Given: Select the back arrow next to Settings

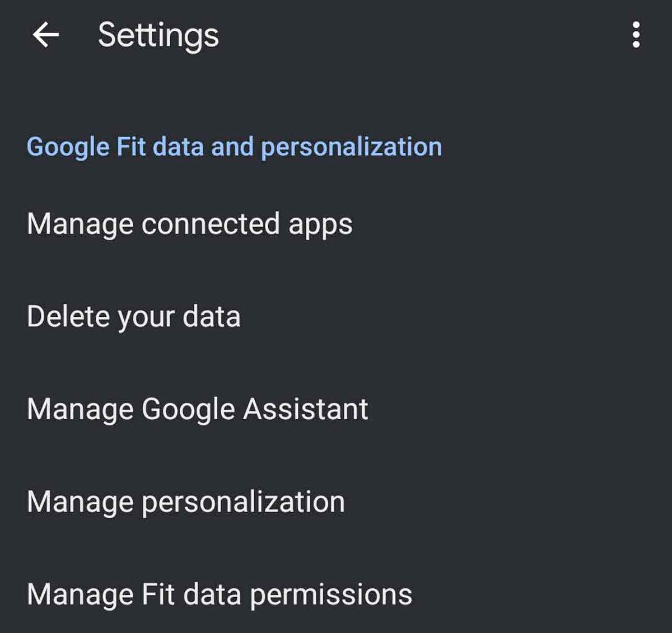Looking at the screenshot, I should pos(46,35).
